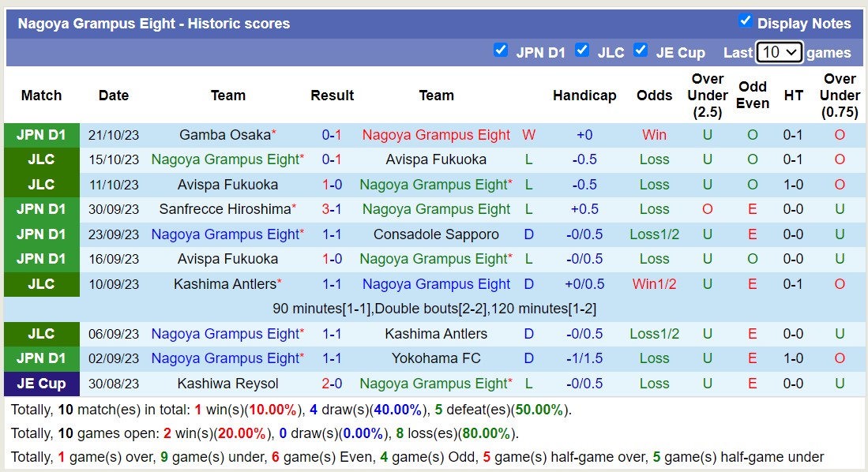Click the 2-0 result versus Kashiwa Reysol
This screenshot has height=472, width=868.
tap(332, 384)
